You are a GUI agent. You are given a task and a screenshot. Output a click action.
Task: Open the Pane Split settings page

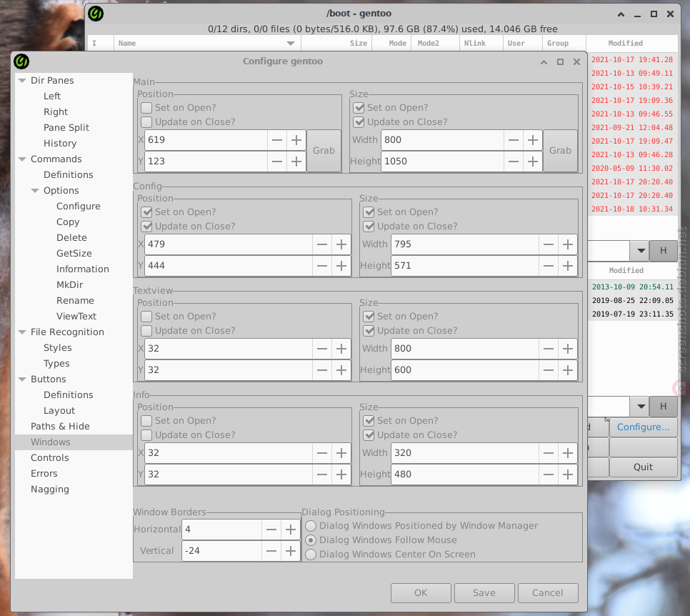point(66,128)
